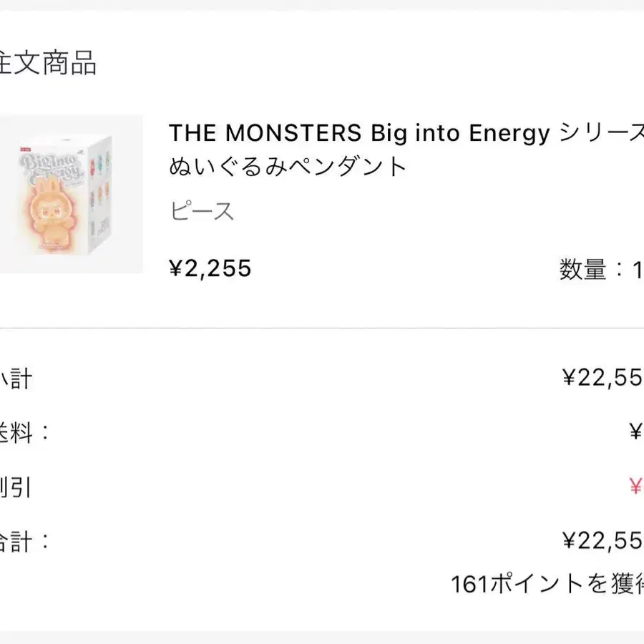Click the shipping fee amount
Viewport: 644px width, 644px height.
(635, 432)
